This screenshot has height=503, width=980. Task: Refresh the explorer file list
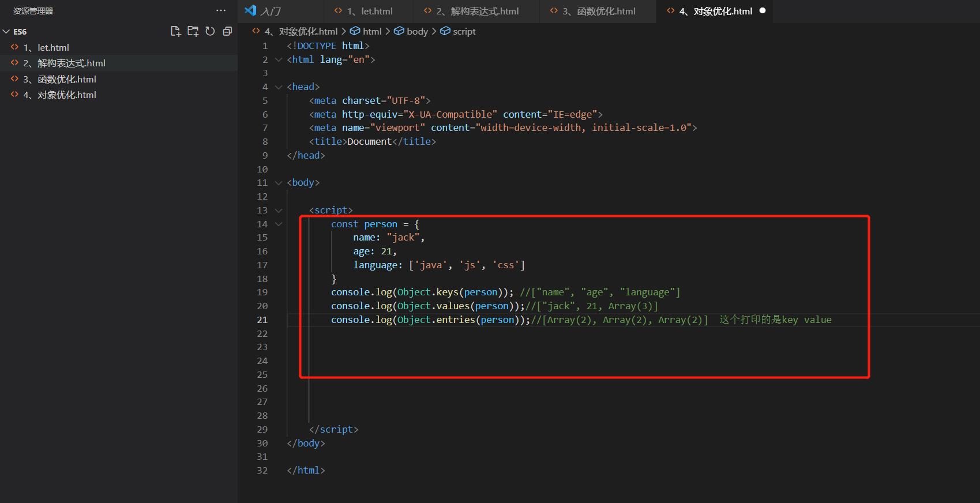click(x=211, y=31)
